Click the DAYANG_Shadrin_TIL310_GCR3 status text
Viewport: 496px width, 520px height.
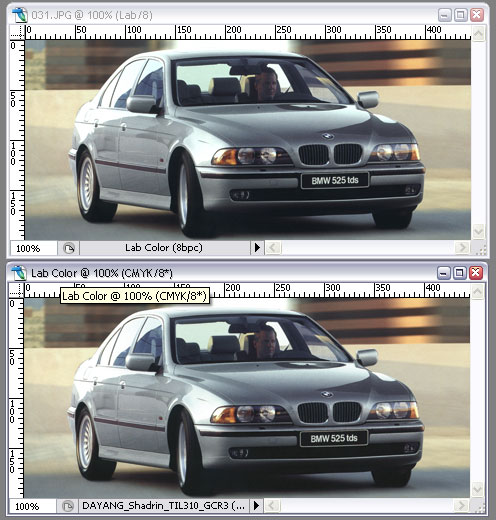click(163, 506)
